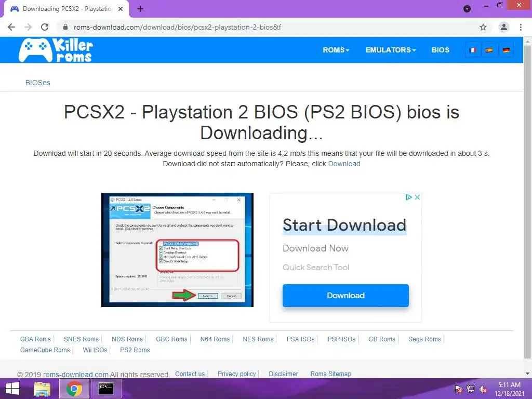
Task: Click the BIOSes breadcrumb link
Action: [x=37, y=83]
